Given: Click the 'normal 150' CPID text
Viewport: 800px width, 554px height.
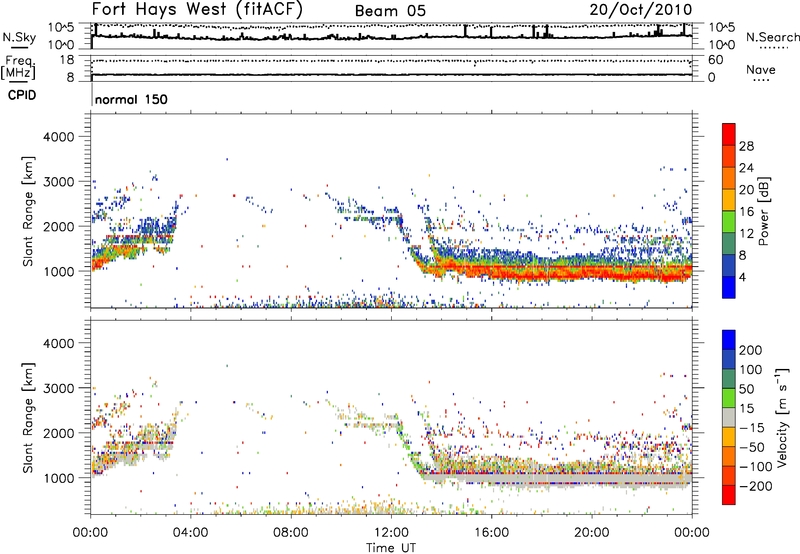Looking at the screenshot, I should coord(131,99).
